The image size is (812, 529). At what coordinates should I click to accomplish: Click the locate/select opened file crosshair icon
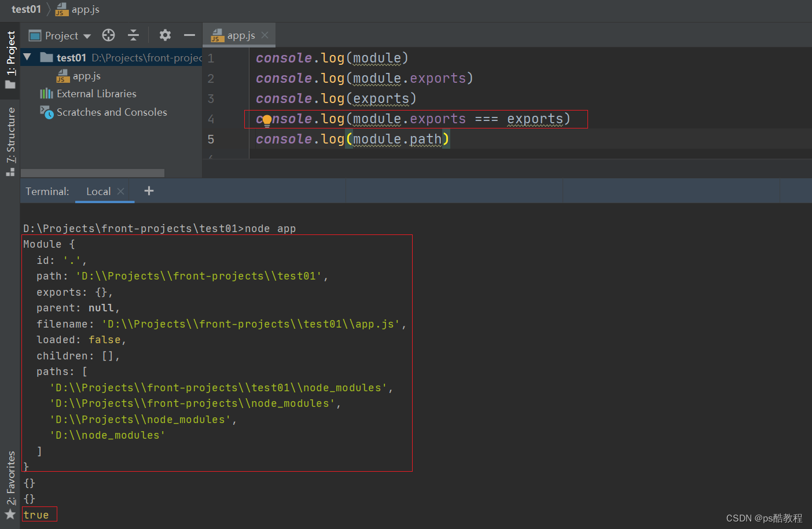(x=108, y=35)
